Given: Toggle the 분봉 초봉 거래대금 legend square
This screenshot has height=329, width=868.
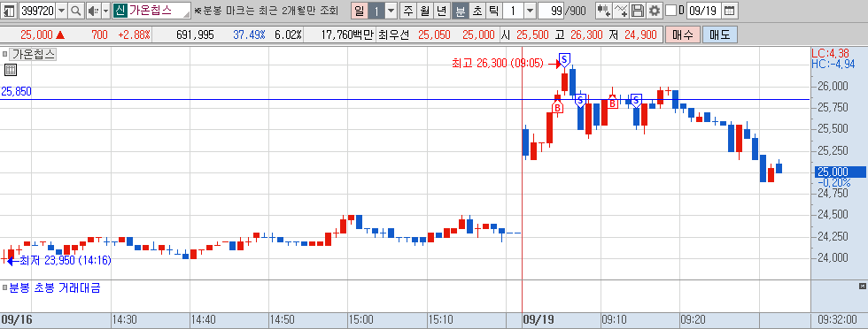Looking at the screenshot, I should tap(5, 287).
